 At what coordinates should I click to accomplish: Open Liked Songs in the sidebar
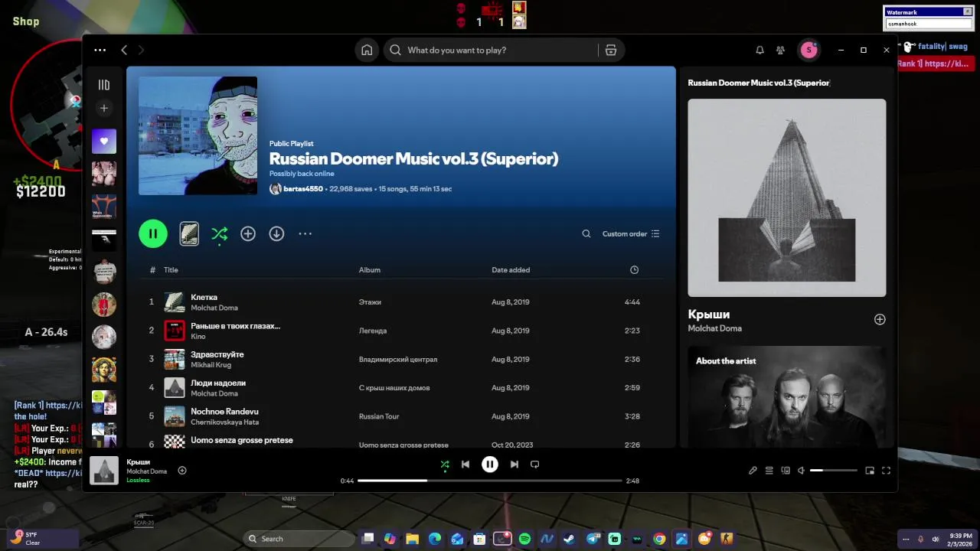[104, 141]
